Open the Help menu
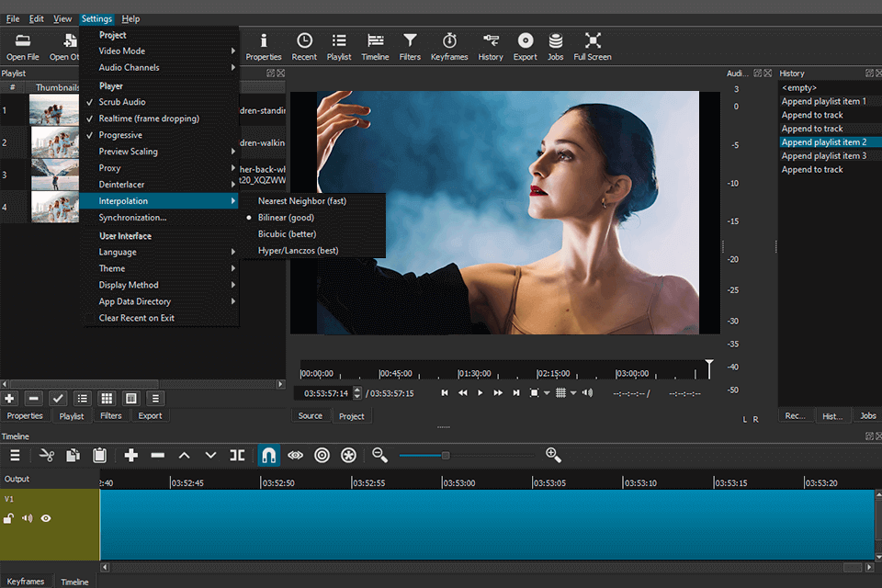The image size is (882, 588). pos(130,18)
